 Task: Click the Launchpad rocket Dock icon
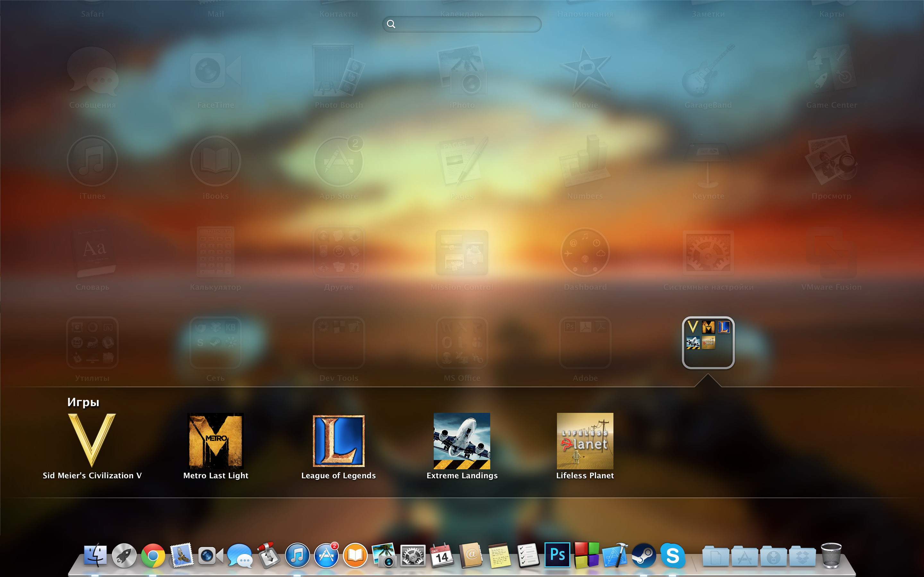coord(124,555)
